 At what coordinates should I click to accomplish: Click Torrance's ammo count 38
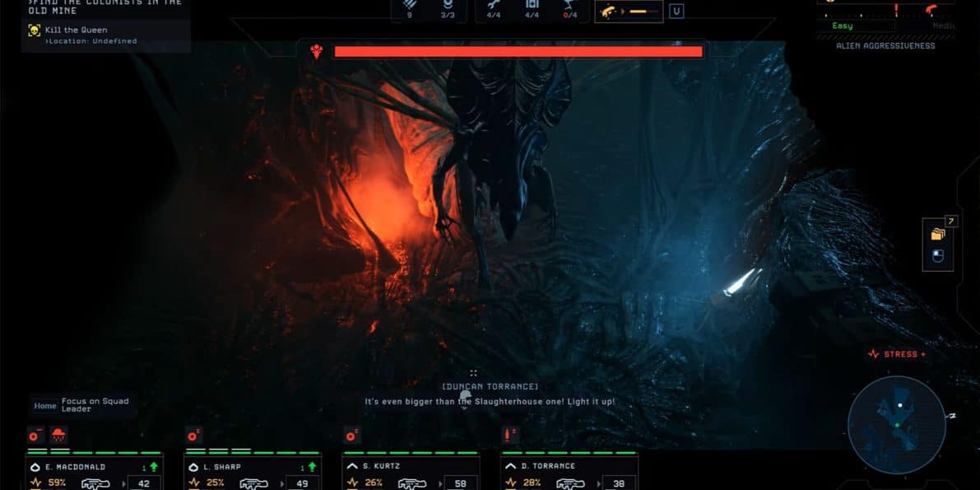(620, 483)
